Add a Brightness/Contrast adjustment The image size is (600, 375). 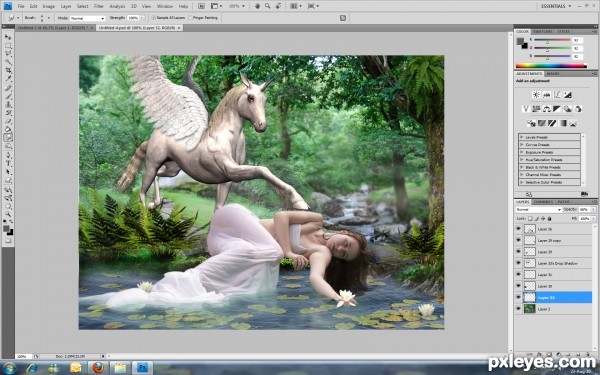tap(536, 95)
